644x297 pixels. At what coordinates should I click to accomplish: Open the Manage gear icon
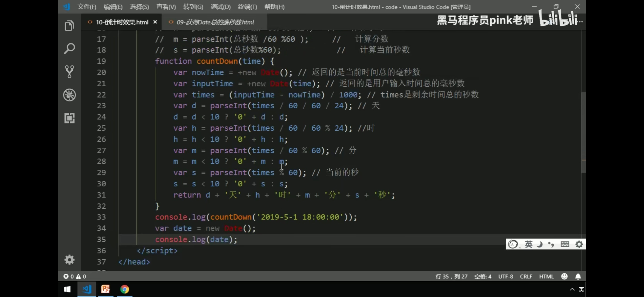coord(69,260)
